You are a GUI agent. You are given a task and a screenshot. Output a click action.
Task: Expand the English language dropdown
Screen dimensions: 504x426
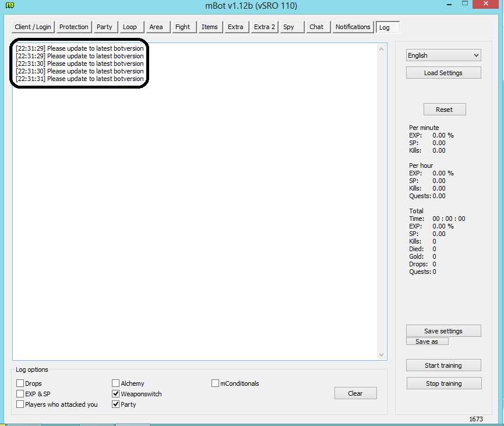coord(443,55)
